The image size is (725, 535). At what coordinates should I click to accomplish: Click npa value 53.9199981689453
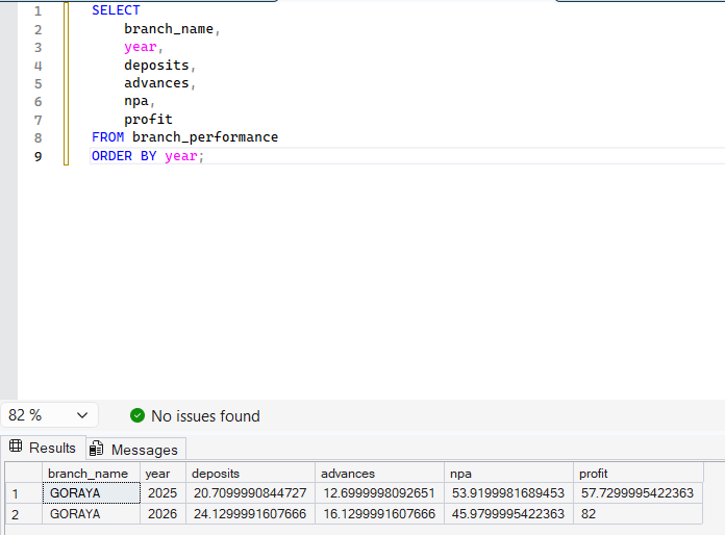click(509, 493)
